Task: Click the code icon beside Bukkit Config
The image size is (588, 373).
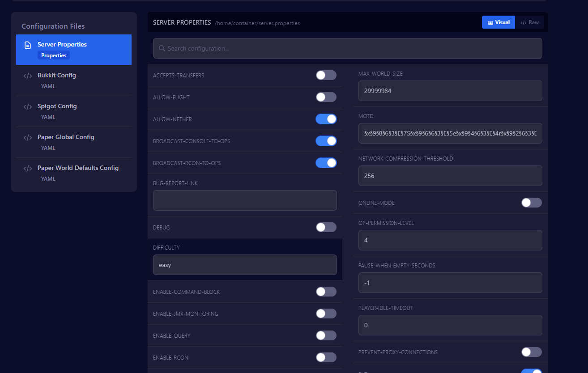Action: point(28,76)
